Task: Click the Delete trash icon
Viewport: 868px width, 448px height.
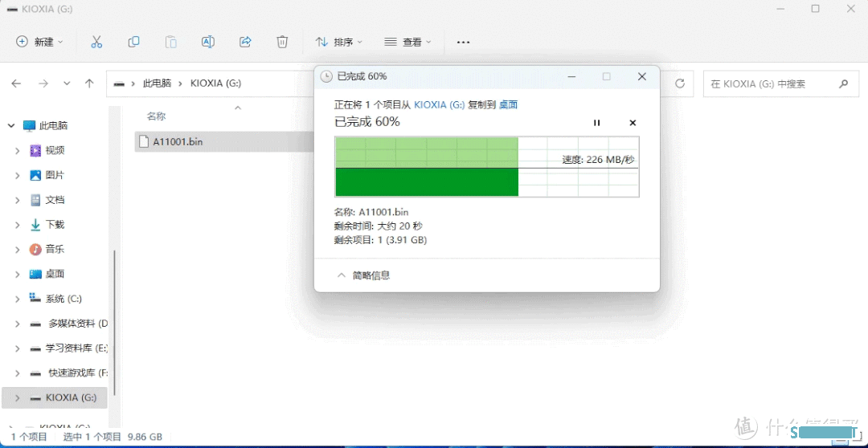Action: [282, 42]
